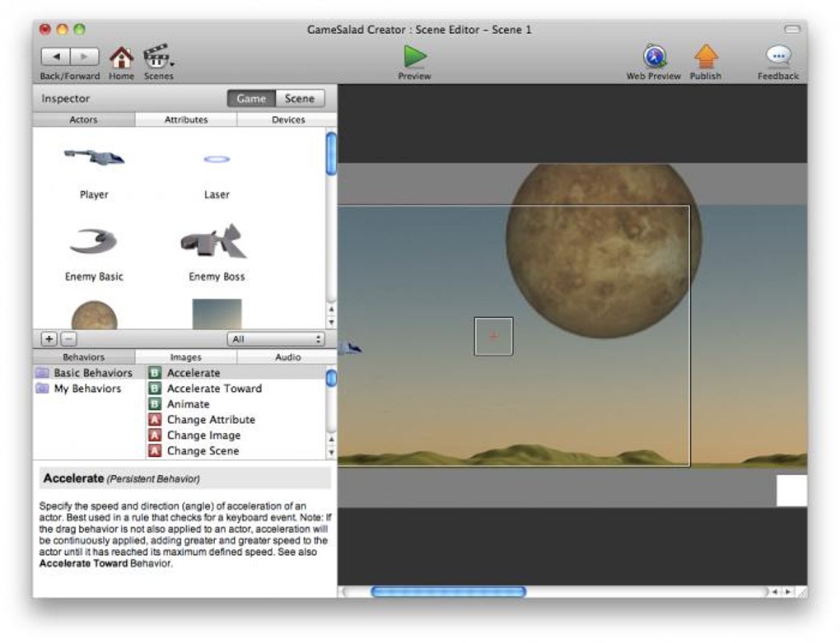Viewport: 840px width, 643px height.
Task: Open the Scenes browser
Action: click(x=157, y=58)
